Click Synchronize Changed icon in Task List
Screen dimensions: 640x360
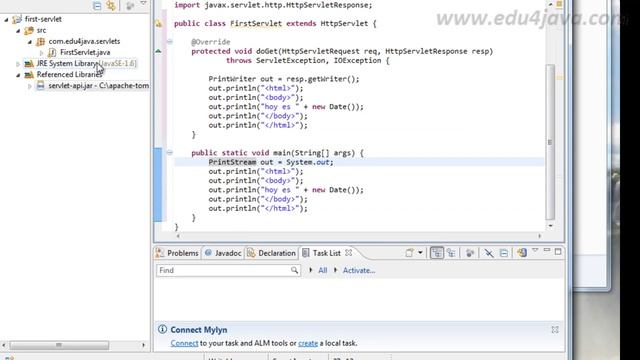pyautogui.click(x=522, y=253)
